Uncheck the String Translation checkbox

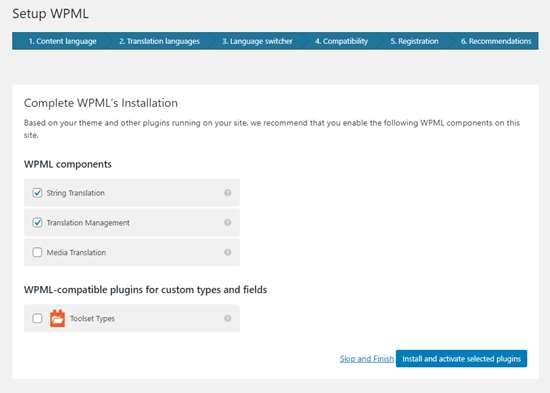point(37,193)
